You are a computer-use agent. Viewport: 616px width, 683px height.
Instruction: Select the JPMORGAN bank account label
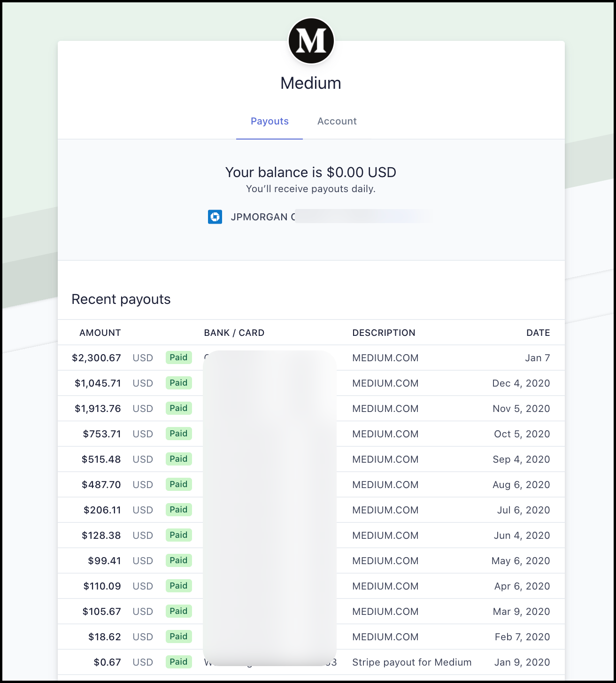[263, 217]
